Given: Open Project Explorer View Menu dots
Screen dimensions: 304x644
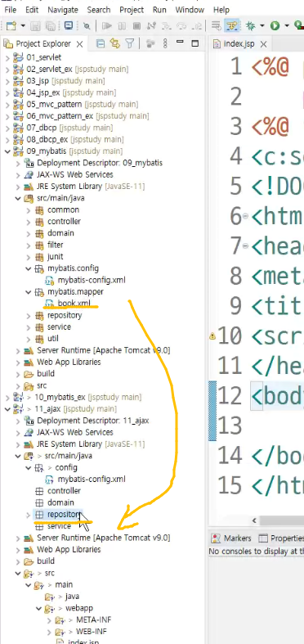Looking at the screenshot, I should (x=165, y=43).
